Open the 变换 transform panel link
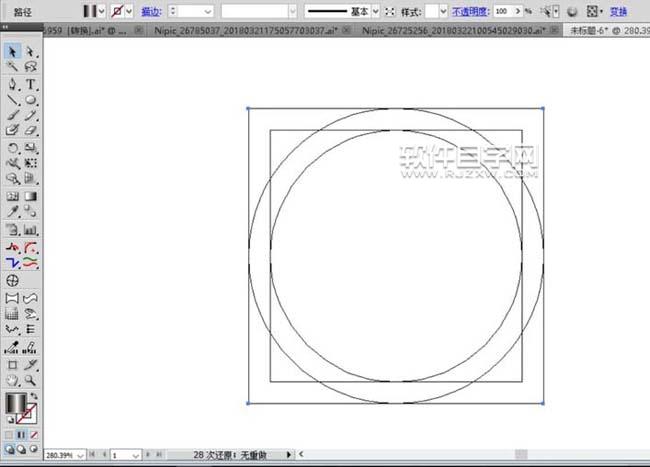Image resolution: width=650 pixels, height=467 pixels. pos(618,12)
